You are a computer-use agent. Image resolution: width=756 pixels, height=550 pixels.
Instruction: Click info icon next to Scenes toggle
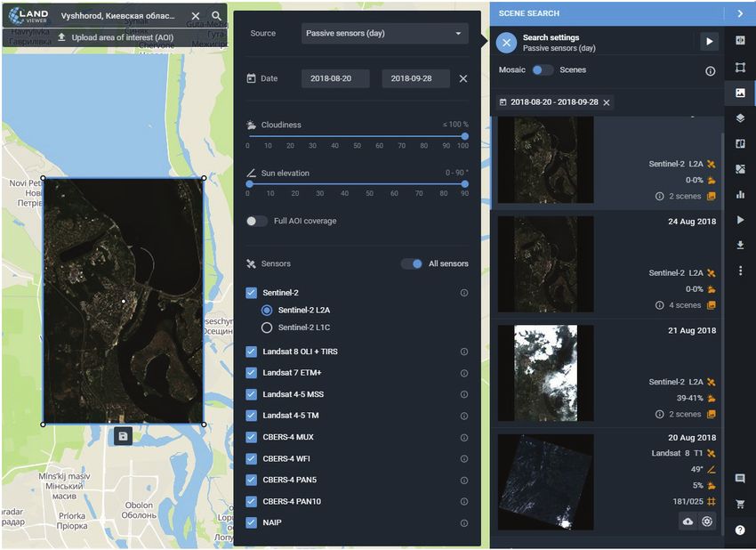[x=711, y=71]
